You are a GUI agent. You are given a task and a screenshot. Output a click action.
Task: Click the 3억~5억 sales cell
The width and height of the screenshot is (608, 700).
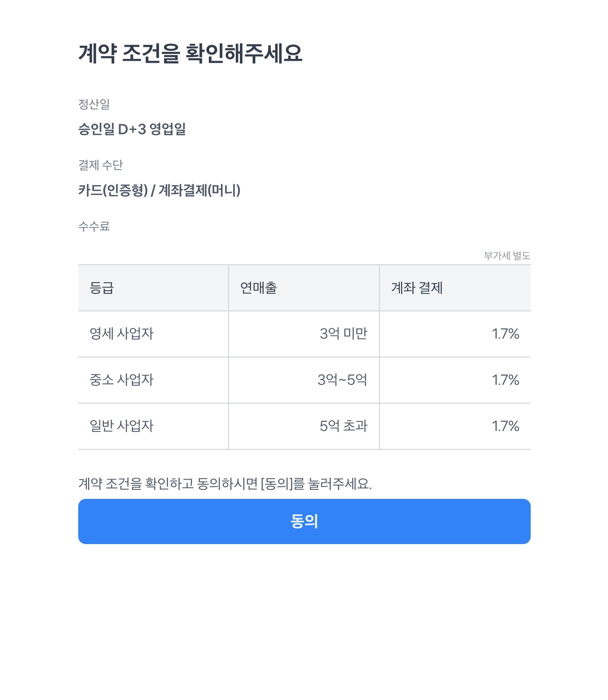[342, 380]
